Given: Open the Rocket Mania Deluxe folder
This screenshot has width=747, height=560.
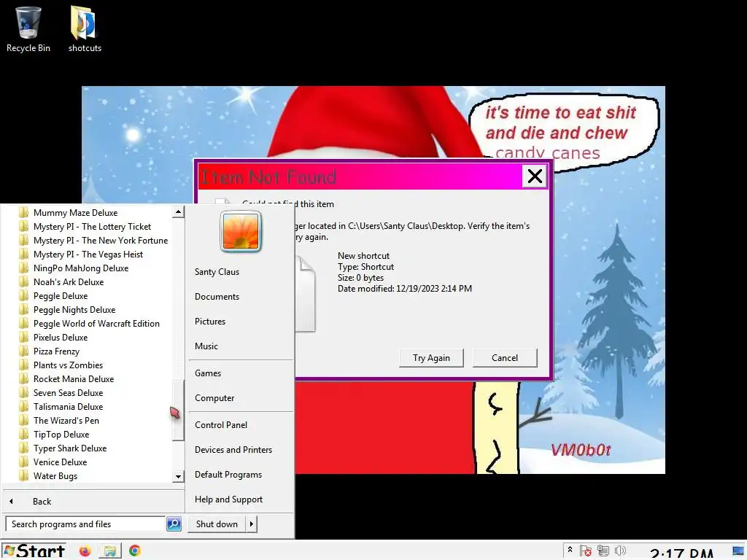Looking at the screenshot, I should [x=66, y=378].
